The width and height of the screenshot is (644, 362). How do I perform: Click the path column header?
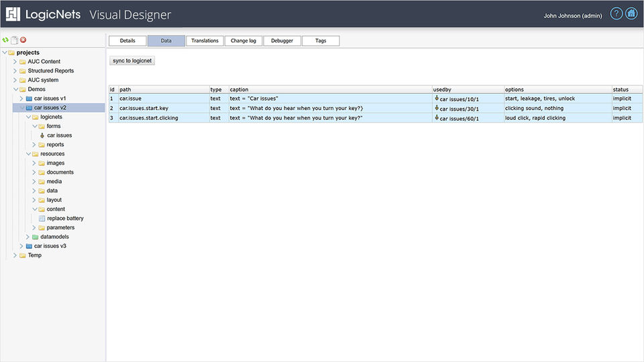click(x=164, y=89)
